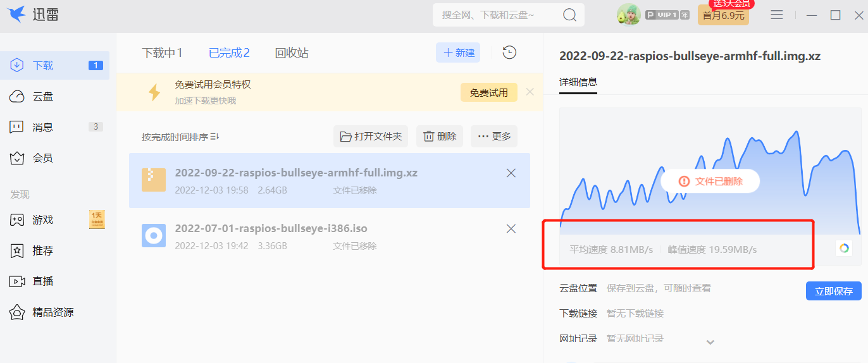
Task: Click the 保存到云盘，可随时查看 text
Action: 659,288
